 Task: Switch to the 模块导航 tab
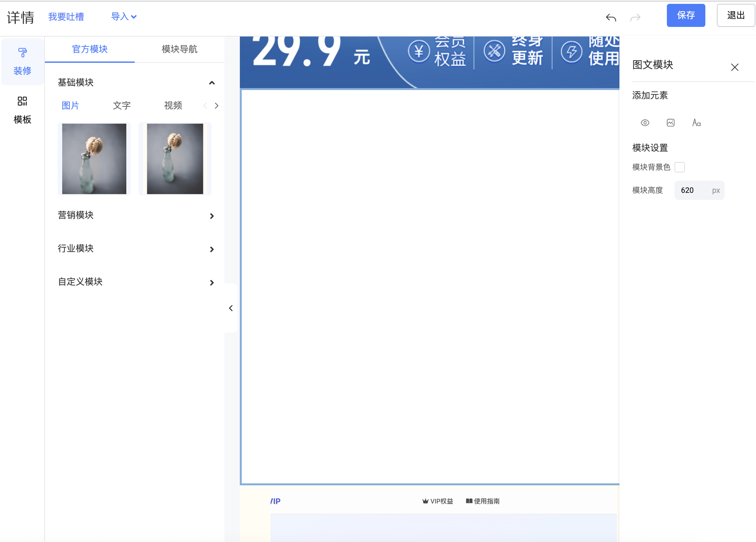tap(179, 49)
